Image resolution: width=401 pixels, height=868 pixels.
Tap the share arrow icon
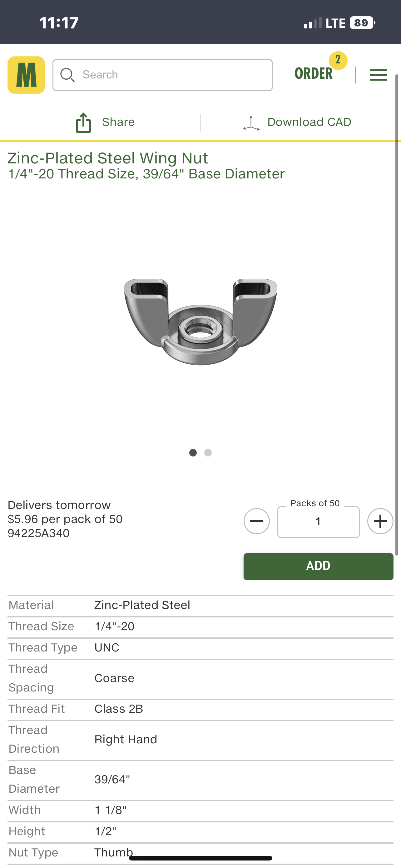(83, 123)
